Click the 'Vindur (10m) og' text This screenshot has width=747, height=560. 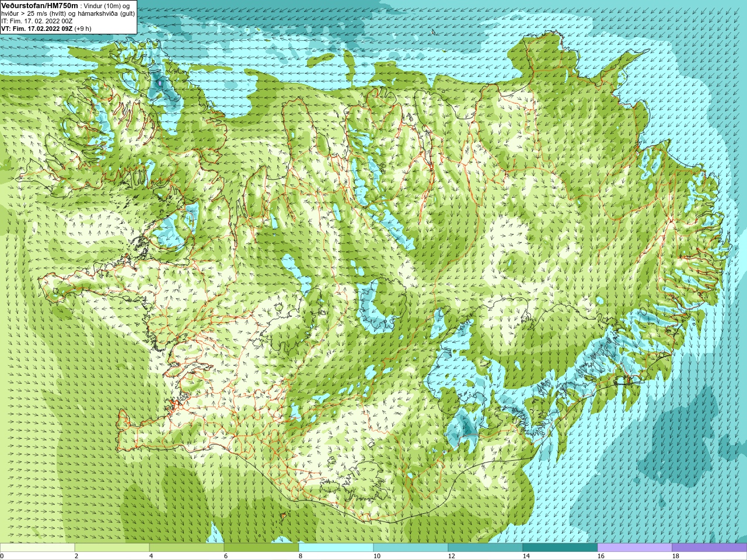[107, 6]
